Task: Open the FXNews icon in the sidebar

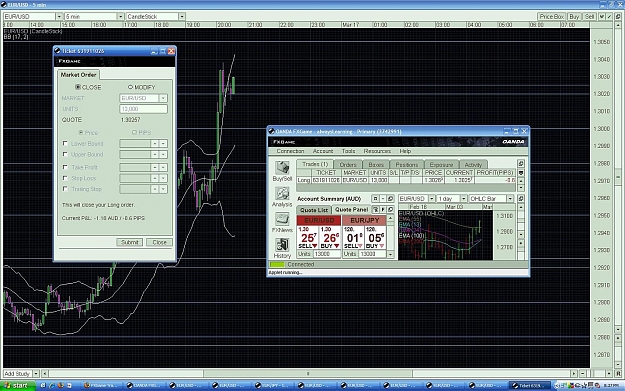Action: [x=282, y=219]
